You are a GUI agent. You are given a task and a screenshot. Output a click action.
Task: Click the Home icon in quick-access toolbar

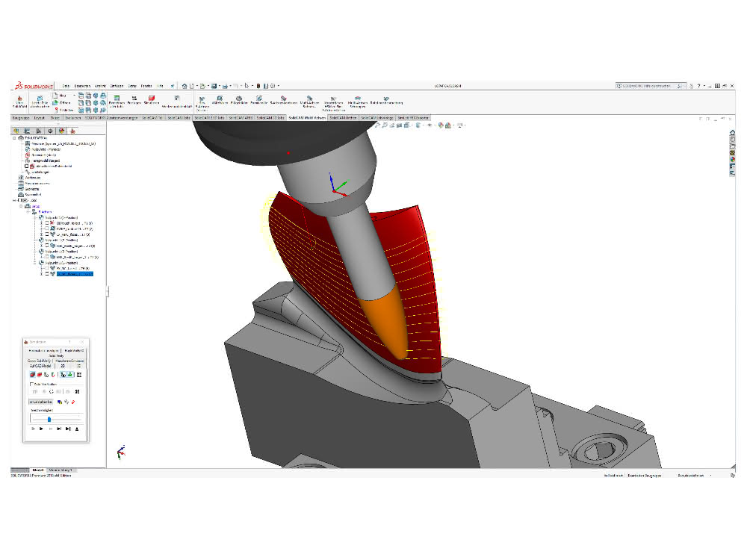(x=185, y=86)
